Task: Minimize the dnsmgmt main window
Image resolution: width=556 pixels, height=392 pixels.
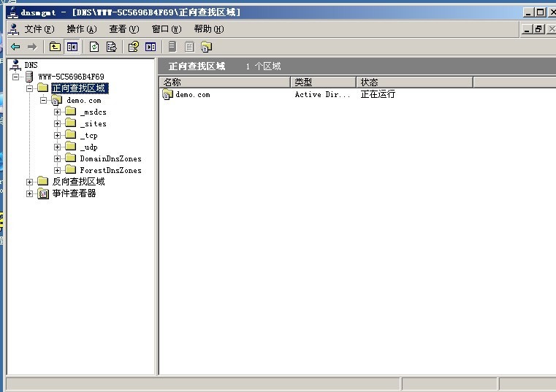Action: [x=528, y=12]
